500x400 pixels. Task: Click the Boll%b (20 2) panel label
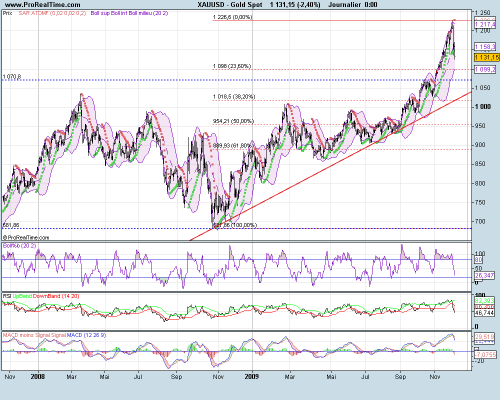point(19,246)
